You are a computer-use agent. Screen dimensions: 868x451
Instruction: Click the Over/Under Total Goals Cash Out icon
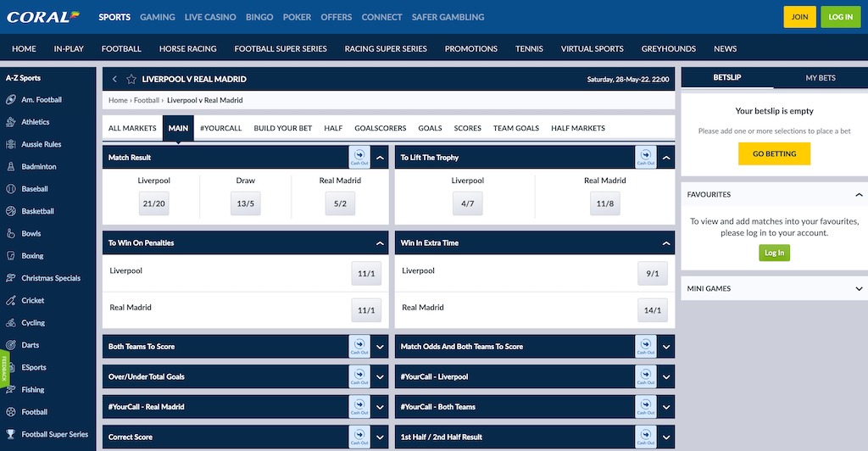point(359,376)
